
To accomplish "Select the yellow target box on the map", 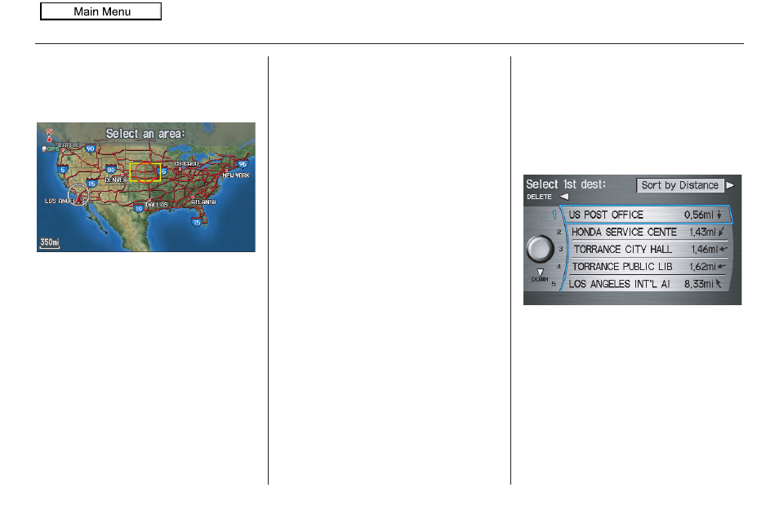I will point(145,172).
